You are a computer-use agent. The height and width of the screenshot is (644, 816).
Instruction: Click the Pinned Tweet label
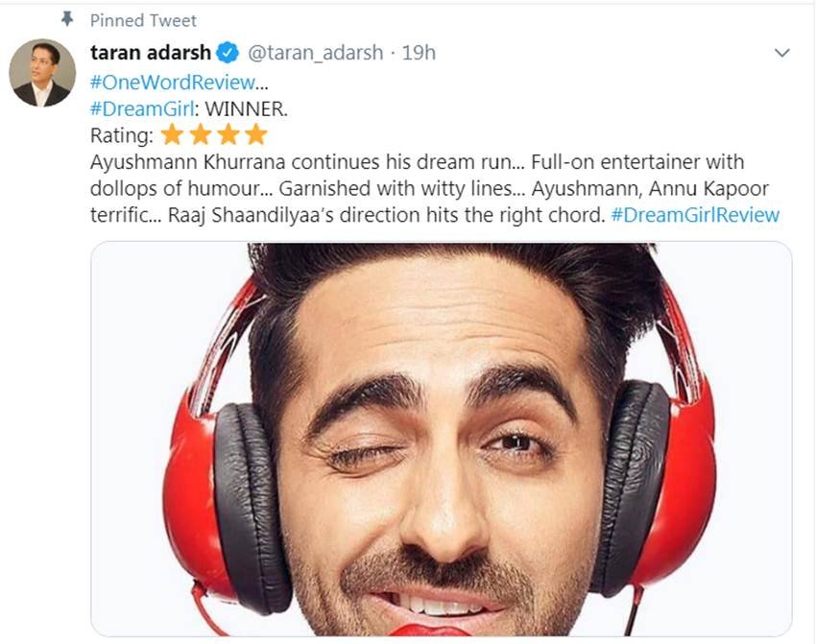[143, 20]
